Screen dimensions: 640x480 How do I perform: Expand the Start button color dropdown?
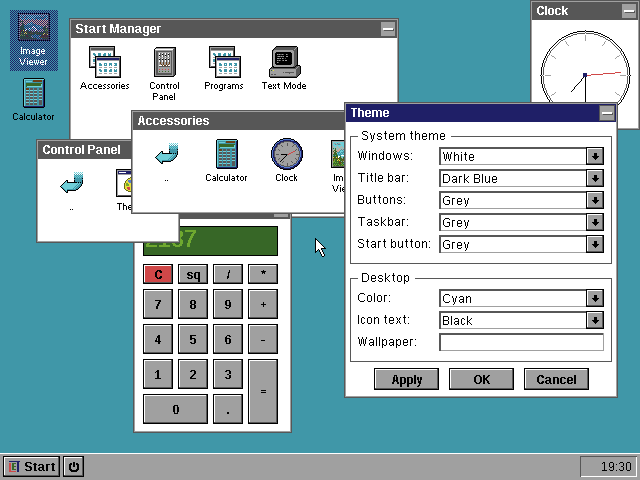(595, 244)
